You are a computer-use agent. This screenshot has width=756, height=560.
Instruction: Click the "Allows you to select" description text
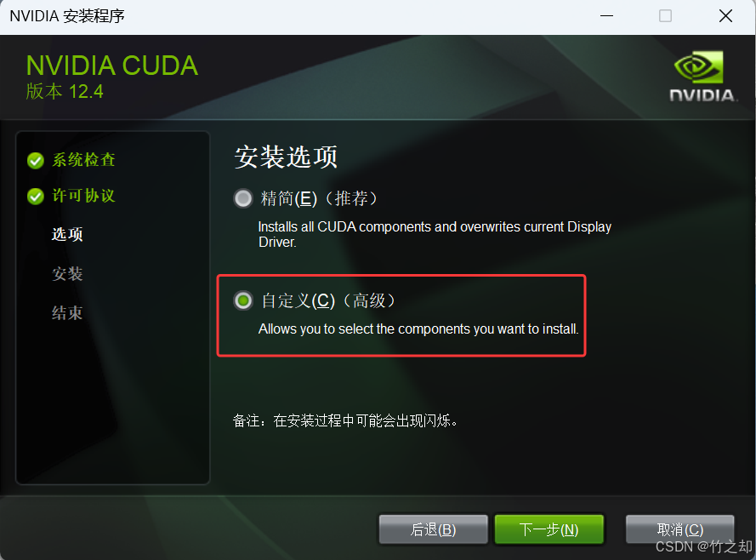(x=418, y=329)
